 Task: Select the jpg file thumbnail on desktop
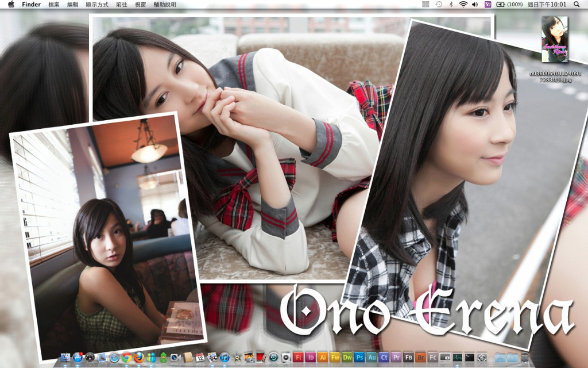[x=555, y=39]
